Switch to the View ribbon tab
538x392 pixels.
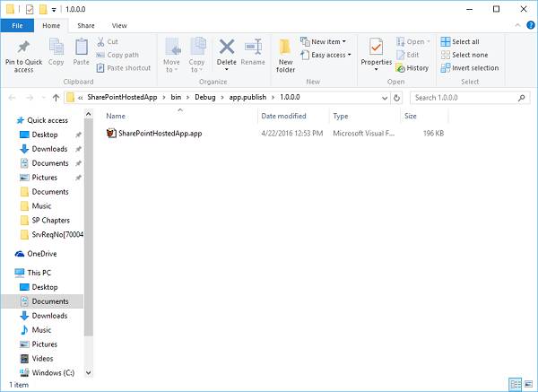click(x=119, y=26)
